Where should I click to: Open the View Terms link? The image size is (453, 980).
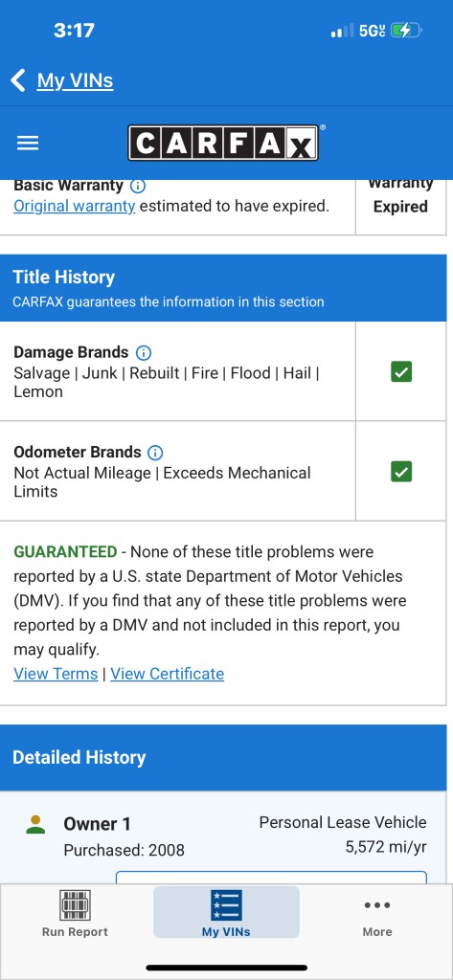(56, 674)
